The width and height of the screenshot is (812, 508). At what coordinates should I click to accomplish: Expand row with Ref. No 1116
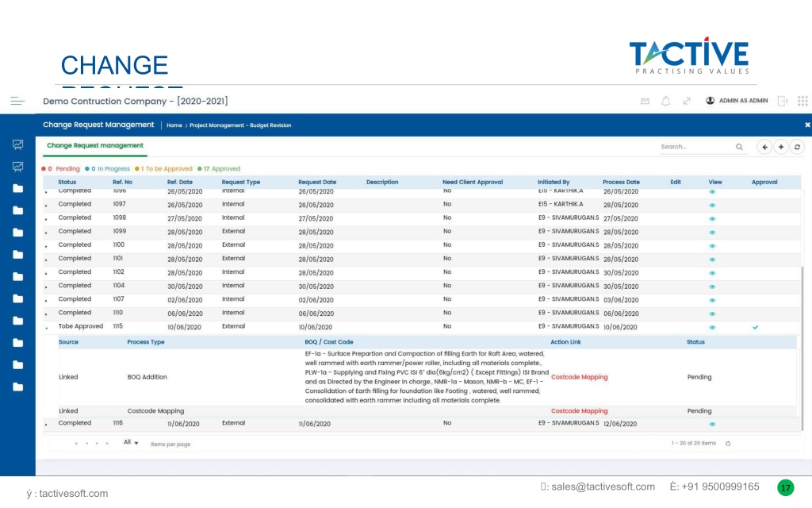point(46,425)
